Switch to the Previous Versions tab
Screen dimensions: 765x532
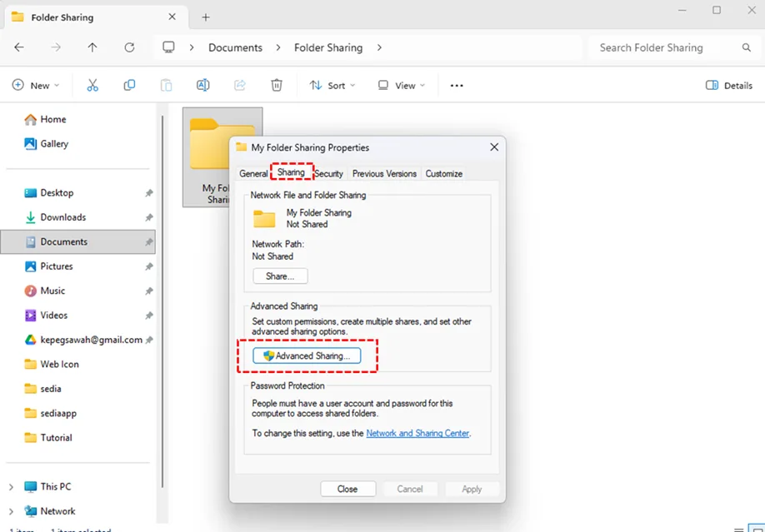coord(384,173)
